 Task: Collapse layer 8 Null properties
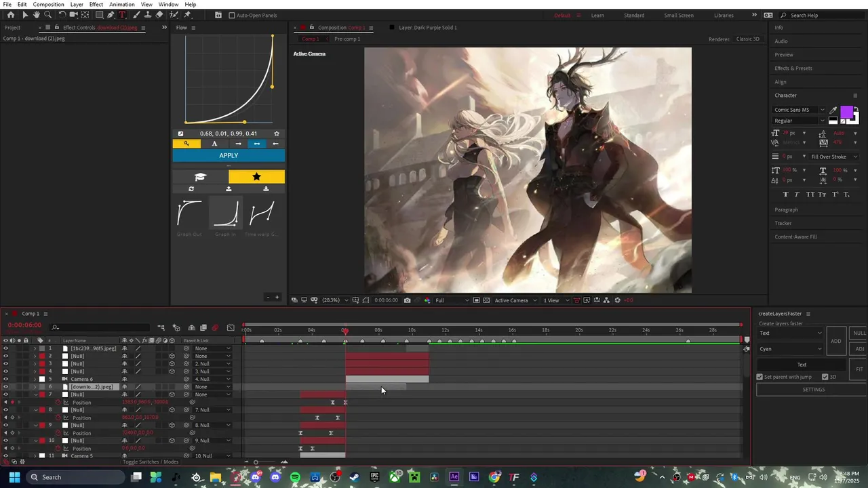point(35,410)
